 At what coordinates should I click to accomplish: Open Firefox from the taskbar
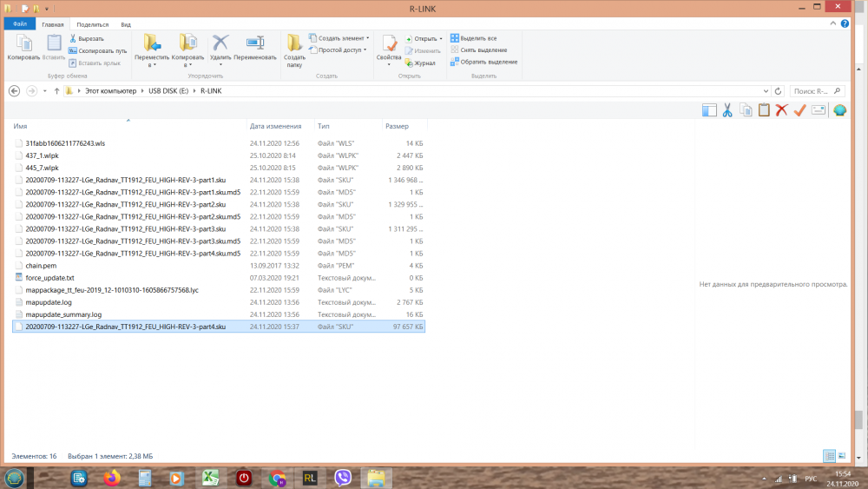tap(112, 478)
